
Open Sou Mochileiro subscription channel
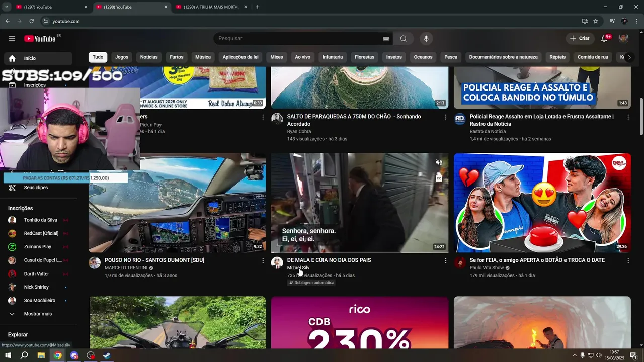[x=38, y=301]
